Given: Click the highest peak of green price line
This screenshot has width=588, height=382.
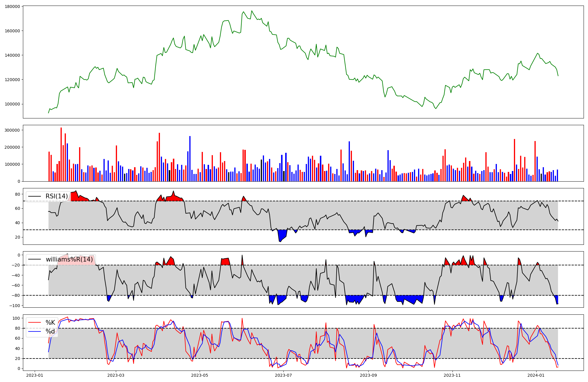Looking at the screenshot, I should (x=252, y=11).
